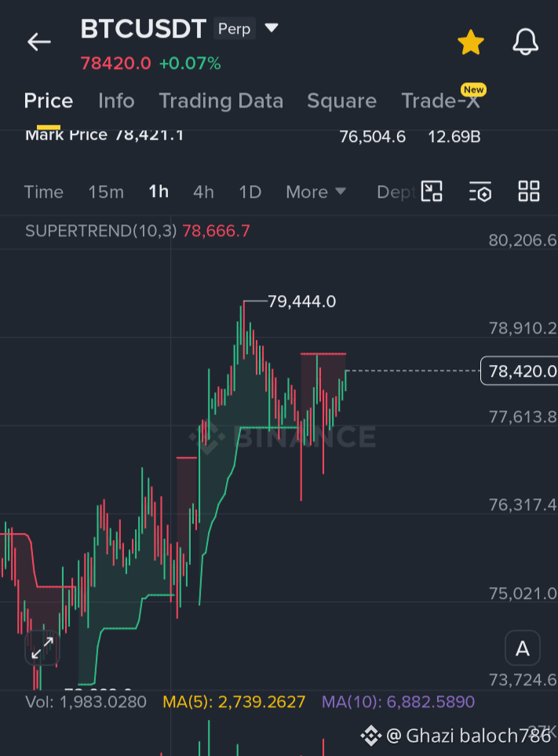Click the SUPERTREND value 78,666.7
Screen dimensions: 558x756
click(216, 231)
